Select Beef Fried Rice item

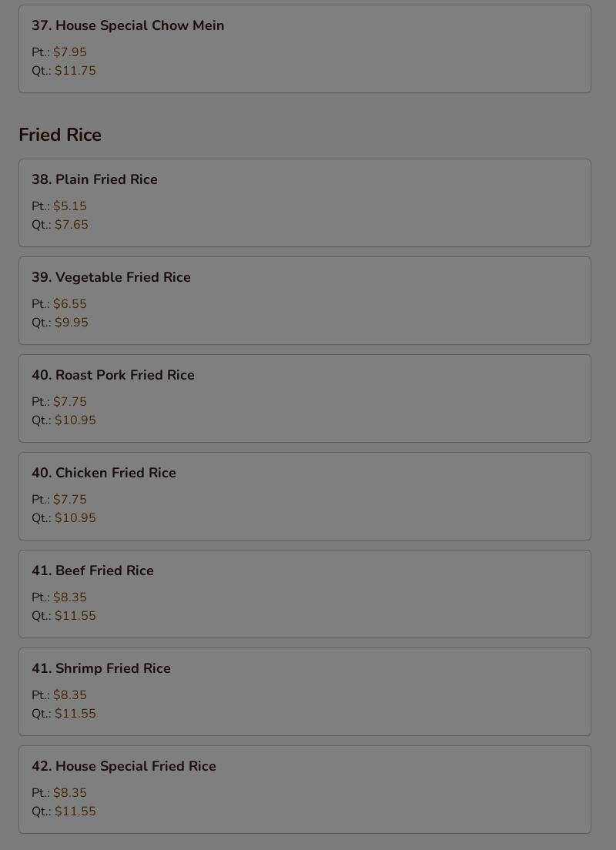point(305,594)
